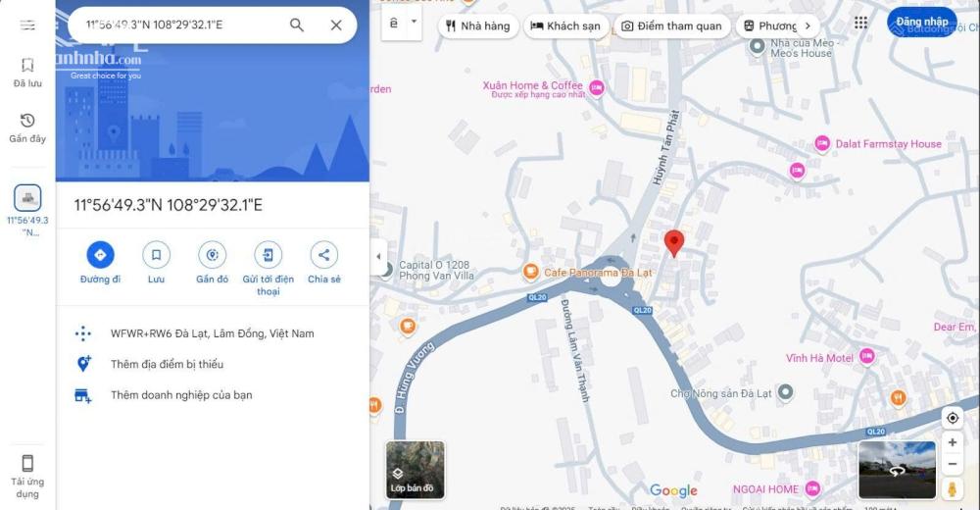Viewport: 980px width, 510px height.
Task: Show more category chips with arrow
Action: click(x=808, y=25)
